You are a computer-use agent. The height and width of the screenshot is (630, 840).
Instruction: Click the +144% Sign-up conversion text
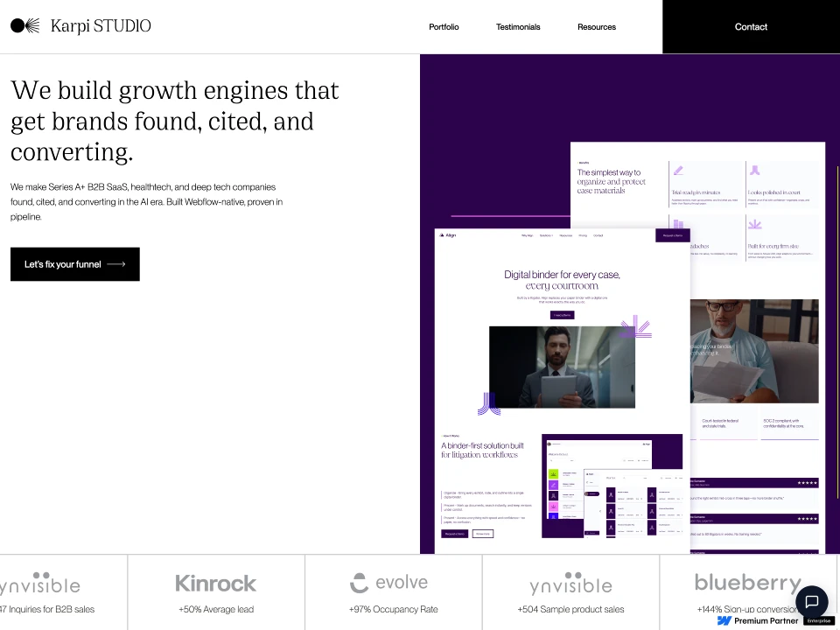pos(748,609)
